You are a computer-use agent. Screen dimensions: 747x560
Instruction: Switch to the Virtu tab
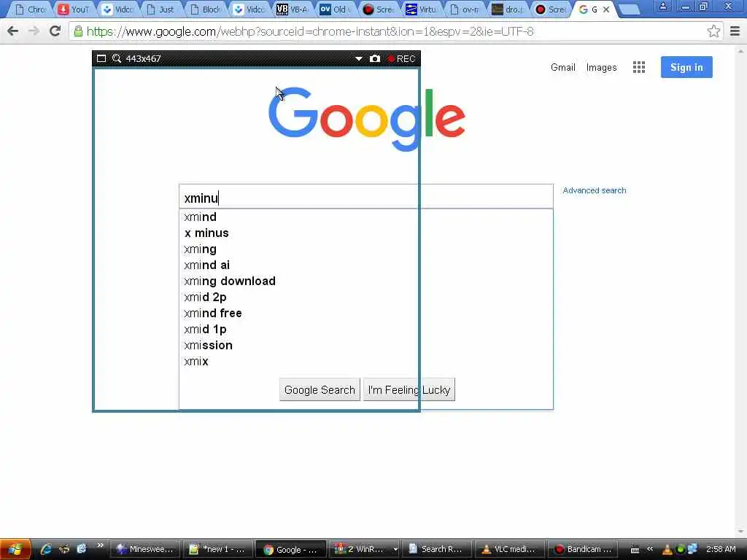coord(422,9)
